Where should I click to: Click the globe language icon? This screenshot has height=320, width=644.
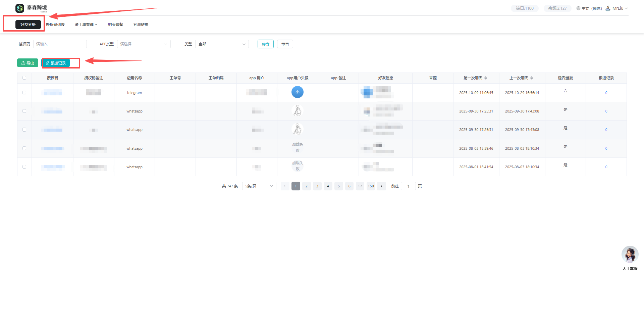(x=578, y=8)
